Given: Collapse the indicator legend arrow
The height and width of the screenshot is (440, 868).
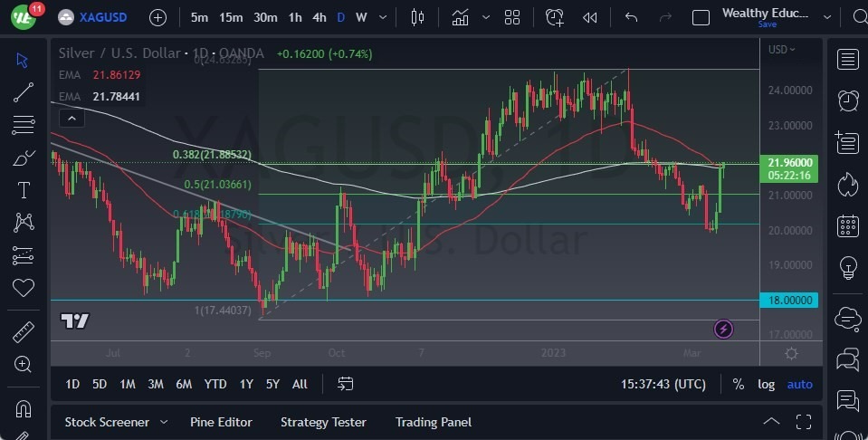Looking at the screenshot, I should tap(72, 119).
